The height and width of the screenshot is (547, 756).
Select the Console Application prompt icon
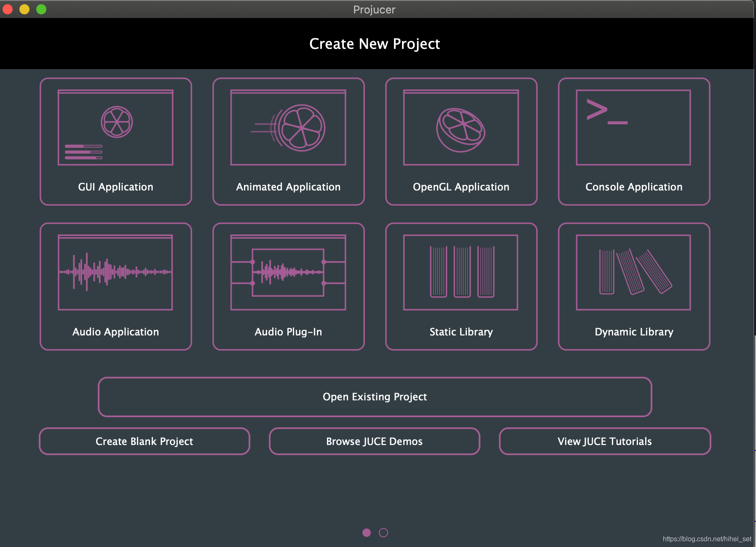pos(633,127)
